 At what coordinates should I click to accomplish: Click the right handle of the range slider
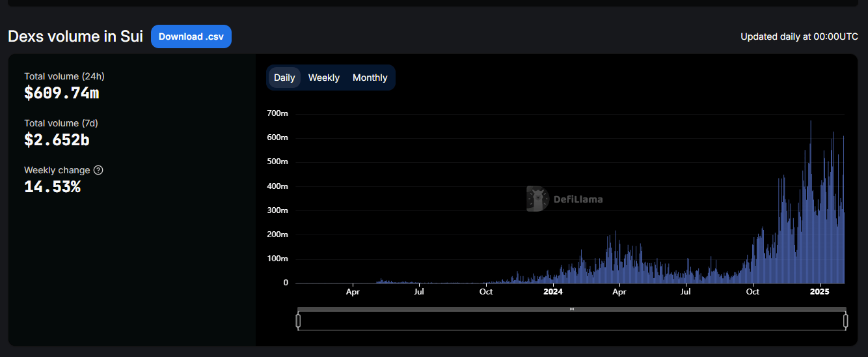point(846,321)
